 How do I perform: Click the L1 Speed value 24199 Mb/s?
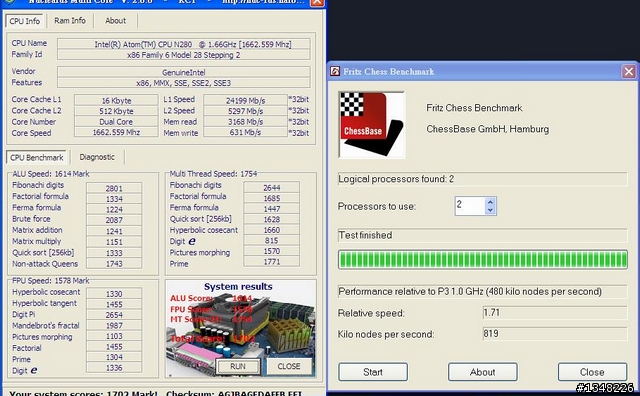pyautogui.click(x=245, y=100)
